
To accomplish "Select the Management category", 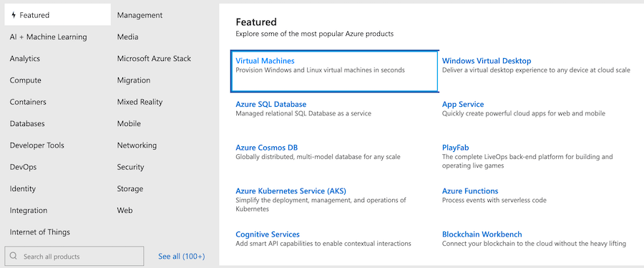I will coord(140,15).
